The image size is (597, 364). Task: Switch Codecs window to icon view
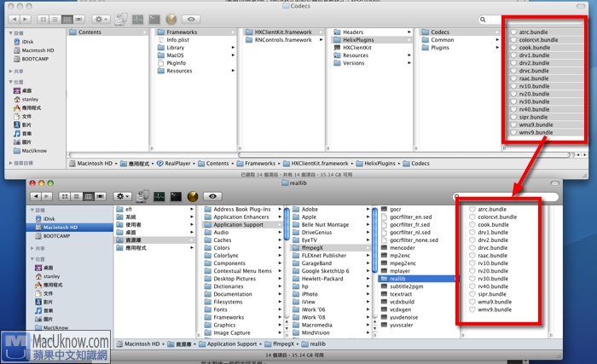point(43,19)
